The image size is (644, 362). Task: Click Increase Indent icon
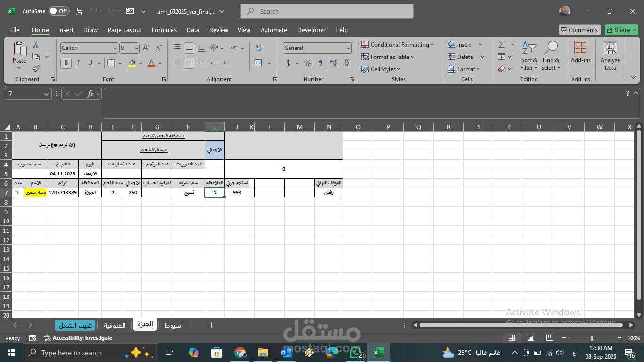click(x=226, y=63)
